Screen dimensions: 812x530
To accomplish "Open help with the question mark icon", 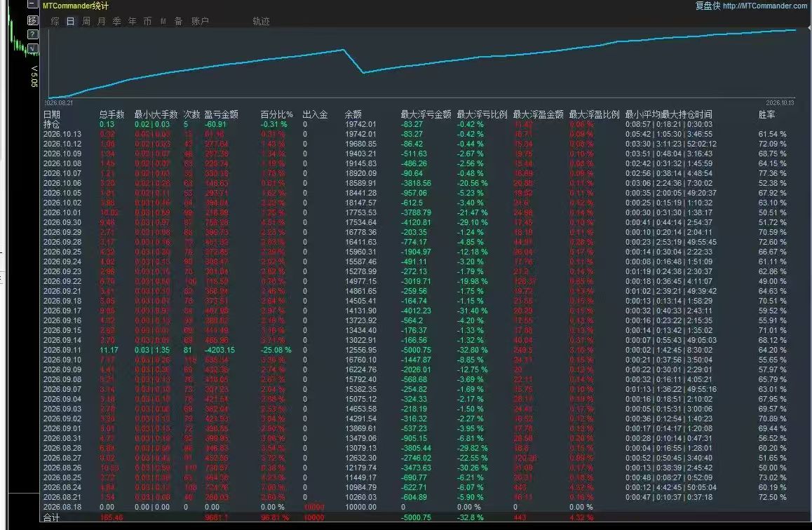I will tap(33, 34).
